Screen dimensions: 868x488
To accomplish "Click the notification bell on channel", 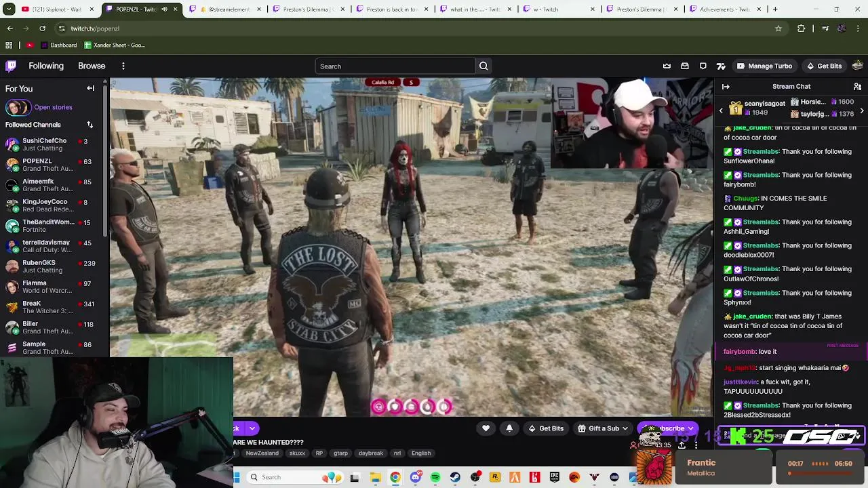I will (509, 428).
